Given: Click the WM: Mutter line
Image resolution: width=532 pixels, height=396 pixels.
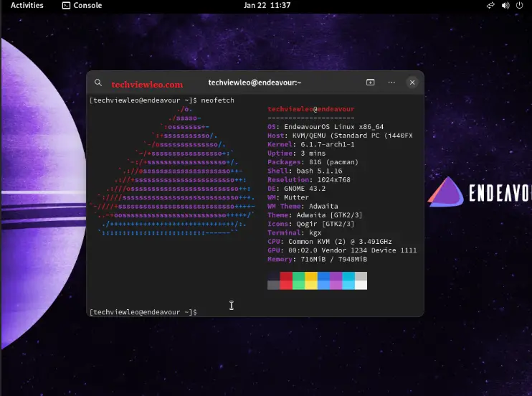Looking at the screenshot, I should pyautogui.click(x=288, y=197).
